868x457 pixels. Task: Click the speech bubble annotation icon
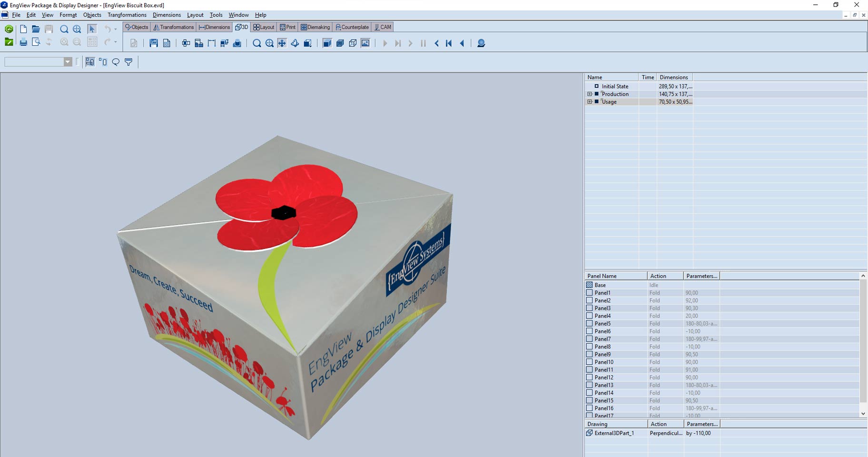pyautogui.click(x=116, y=62)
